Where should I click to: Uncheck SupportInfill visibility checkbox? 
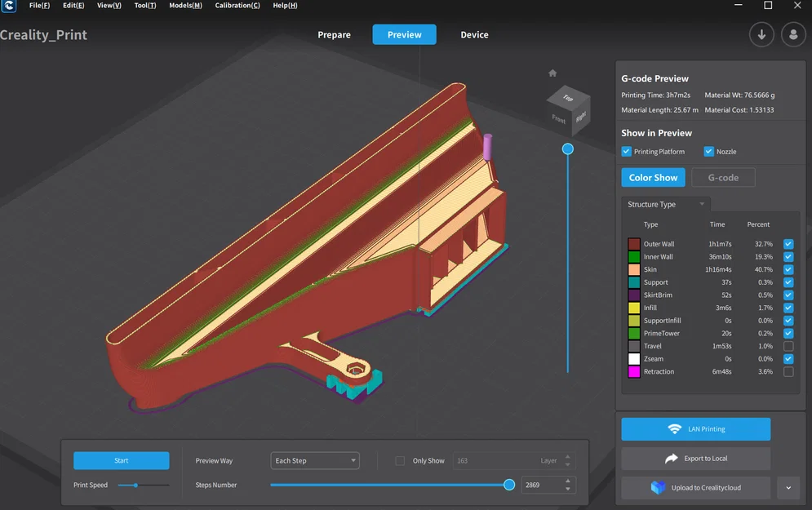coord(788,321)
